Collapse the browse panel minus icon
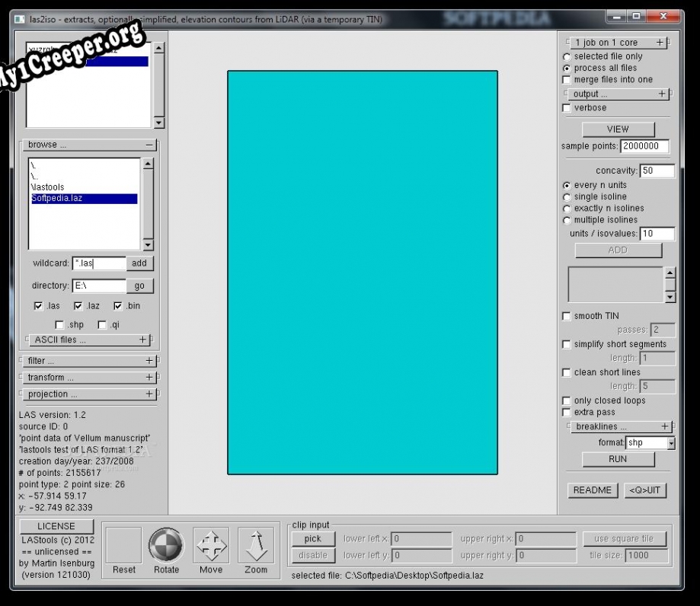This screenshot has height=606, width=700. 149,145
